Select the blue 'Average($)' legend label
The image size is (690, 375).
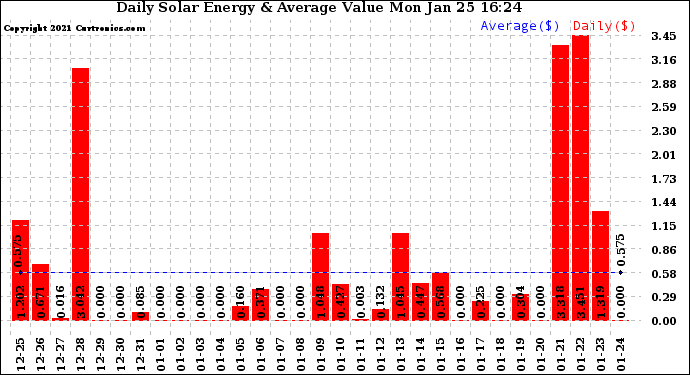coord(520,26)
